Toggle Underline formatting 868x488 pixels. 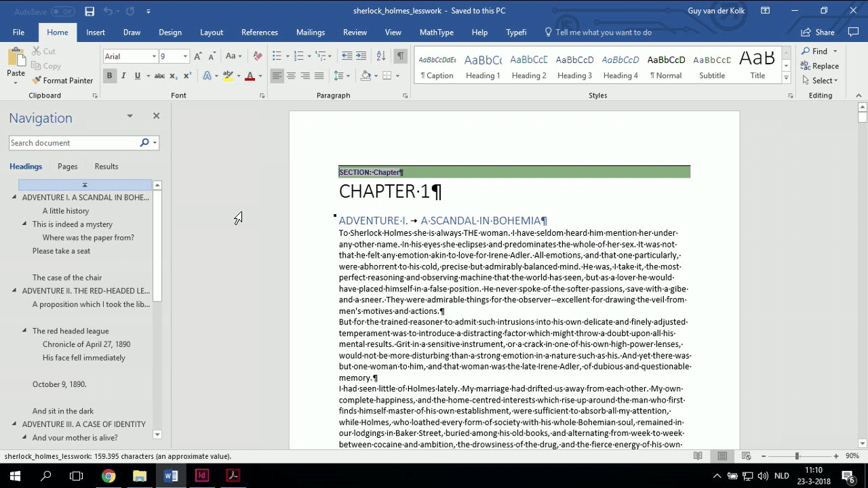coord(138,76)
